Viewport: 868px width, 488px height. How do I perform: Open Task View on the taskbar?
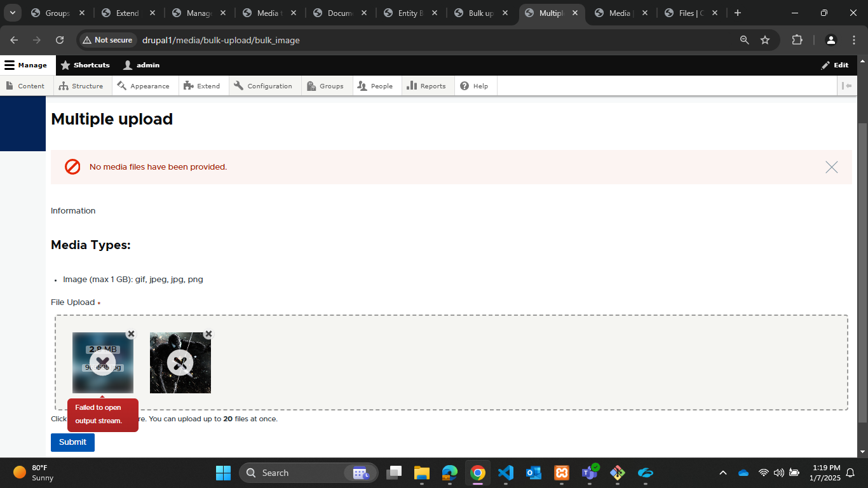pyautogui.click(x=395, y=473)
